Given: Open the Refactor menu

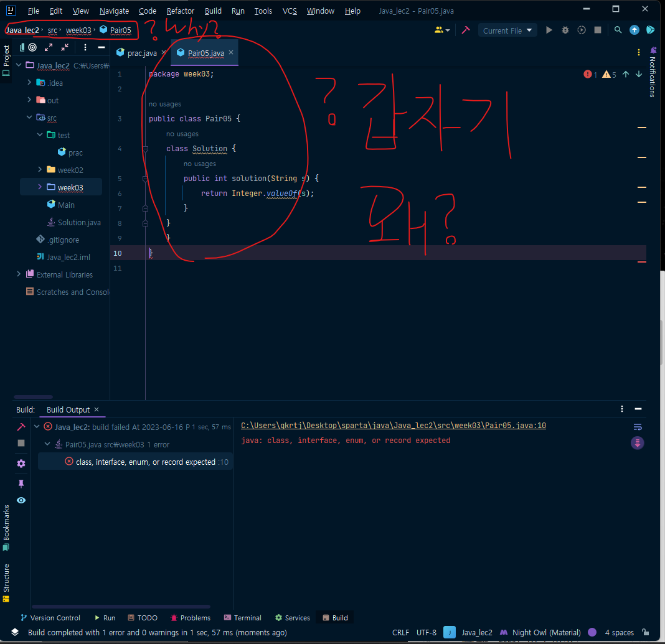Looking at the screenshot, I should 180,11.
